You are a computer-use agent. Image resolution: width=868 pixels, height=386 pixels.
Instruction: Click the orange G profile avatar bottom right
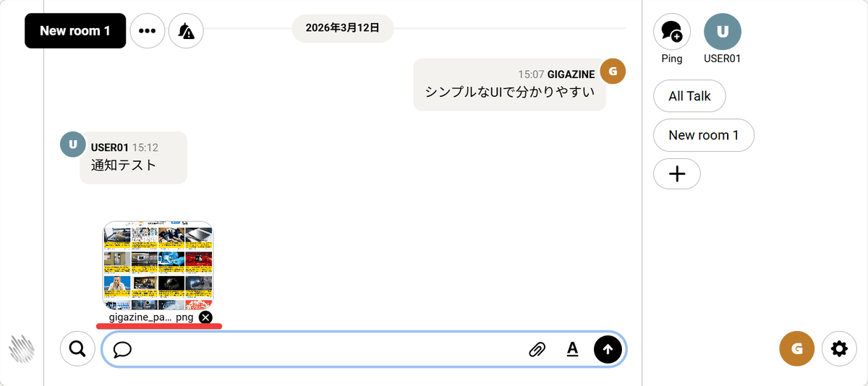click(x=797, y=349)
